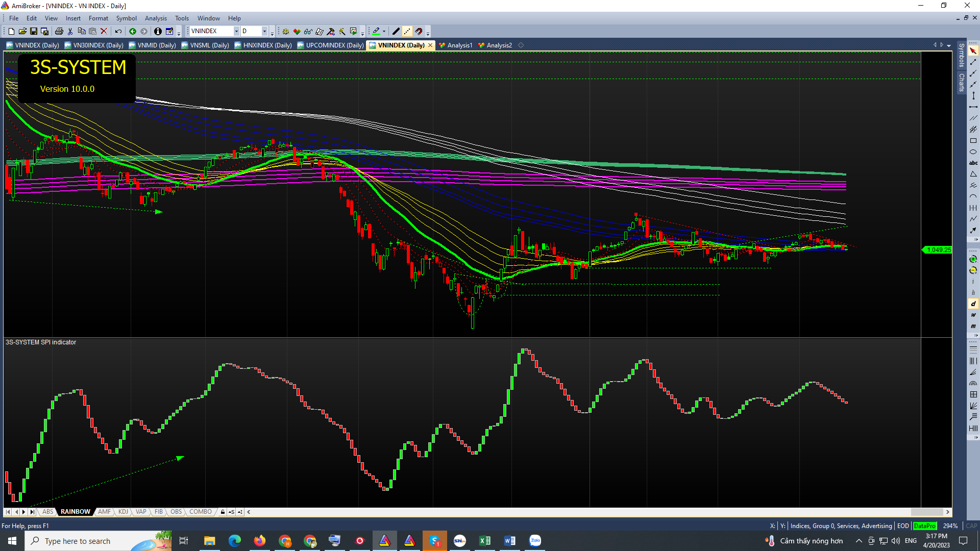980x551 pixels.
Task: Click the zoom in magnifier icon
Action: click(x=973, y=259)
